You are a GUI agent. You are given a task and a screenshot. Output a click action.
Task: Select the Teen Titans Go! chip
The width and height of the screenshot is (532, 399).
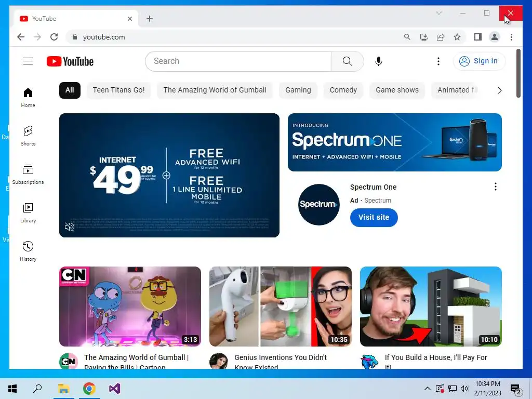click(119, 90)
